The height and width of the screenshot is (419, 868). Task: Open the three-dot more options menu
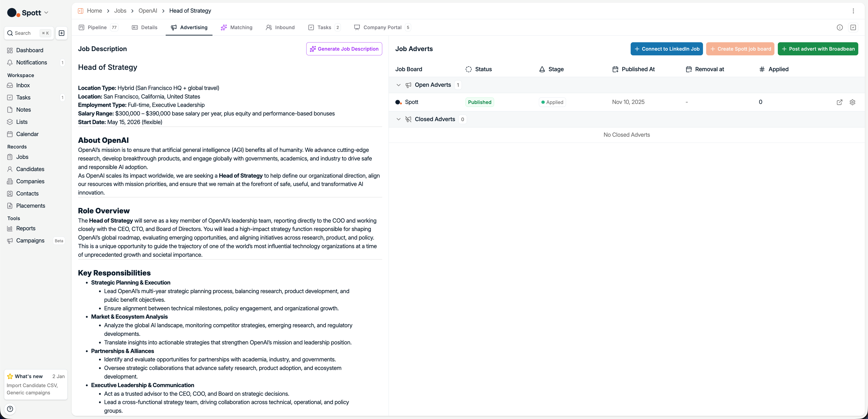click(x=853, y=11)
